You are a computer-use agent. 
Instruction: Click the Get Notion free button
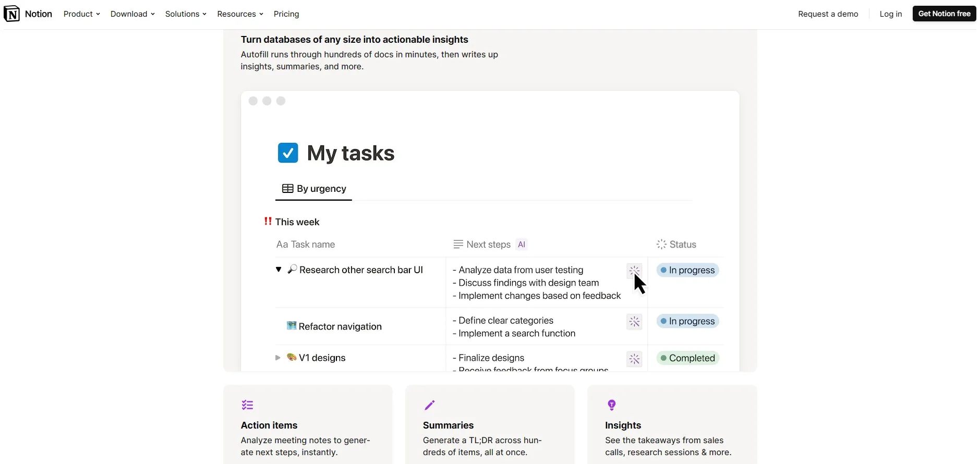tap(944, 14)
